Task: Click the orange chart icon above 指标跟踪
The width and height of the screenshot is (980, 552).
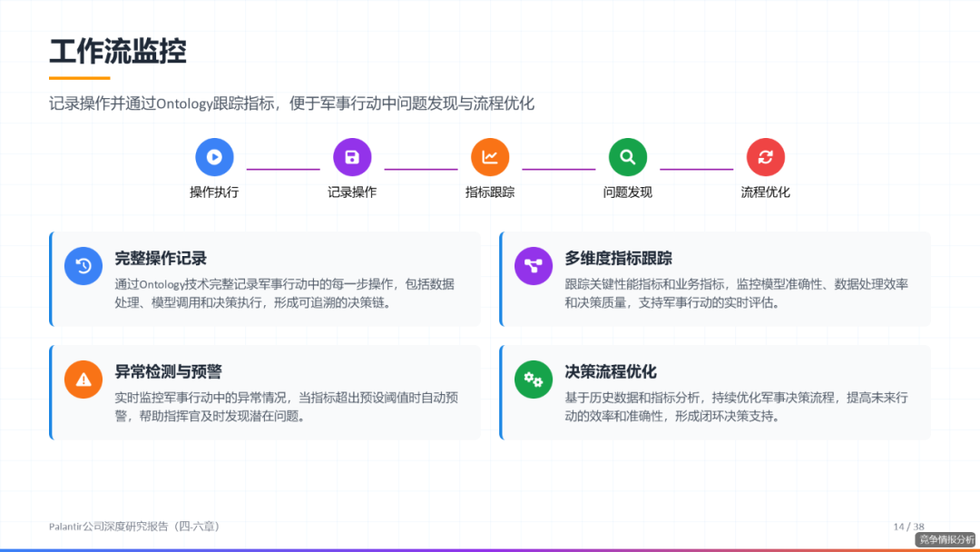Action: pos(490,157)
